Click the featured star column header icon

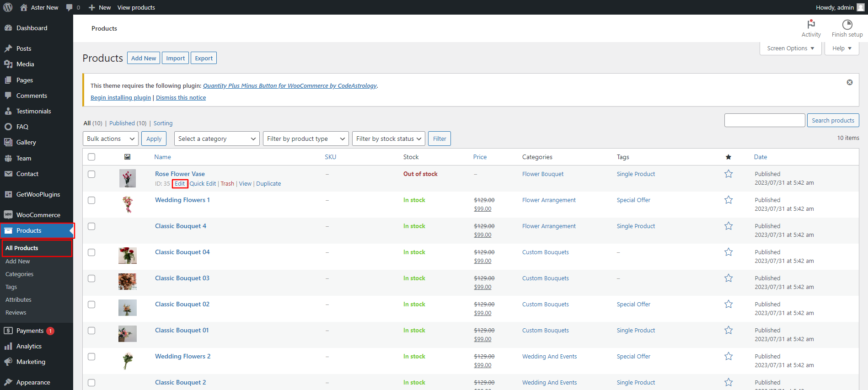[728, 157]
